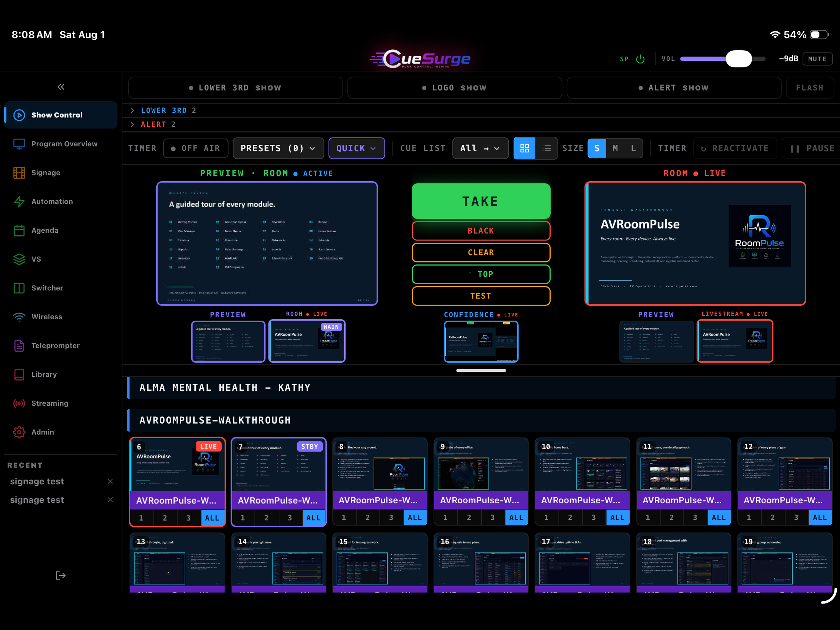Select size L for cue thumbnails
Screen dimensions: 840x630
pyautogui.click(x=633, y=148)
